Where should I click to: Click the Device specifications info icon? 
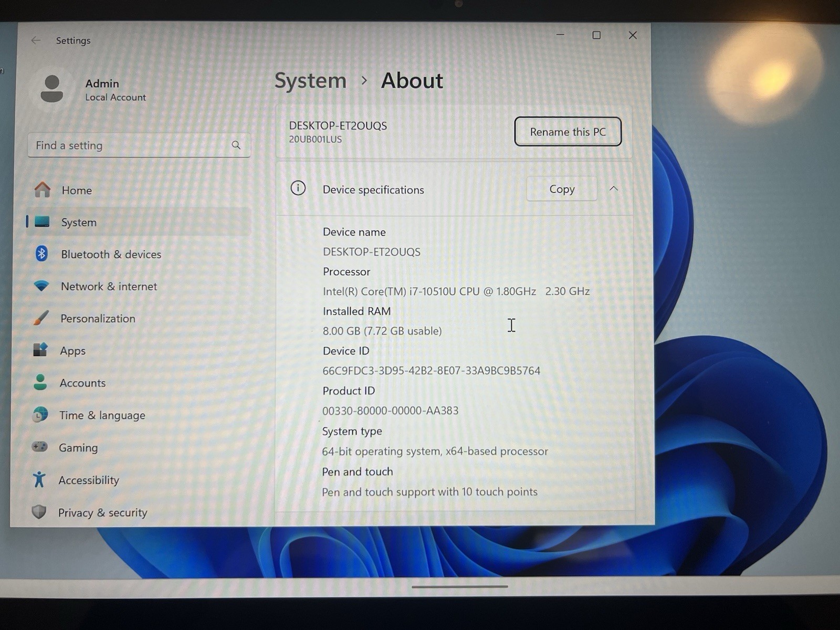298,188
